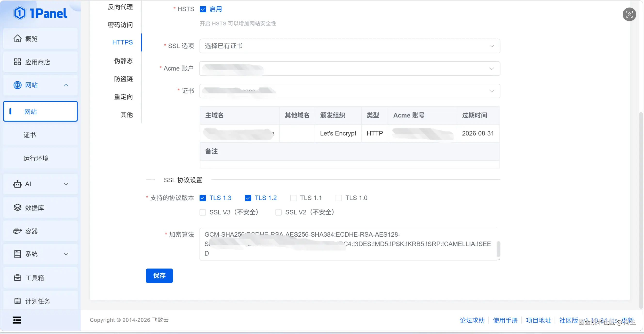Click the 保存 save button
644x334 pixels.
point(159,276)
